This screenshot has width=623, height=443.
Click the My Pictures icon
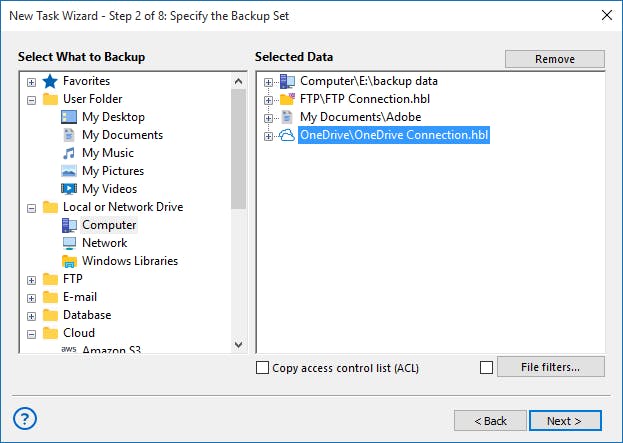[x=69, y=171]
